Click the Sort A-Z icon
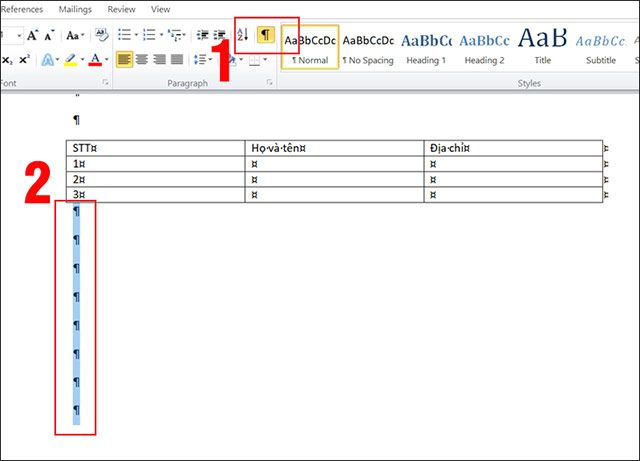The height and width of the screenshot is (461, 640). (243, 35)
